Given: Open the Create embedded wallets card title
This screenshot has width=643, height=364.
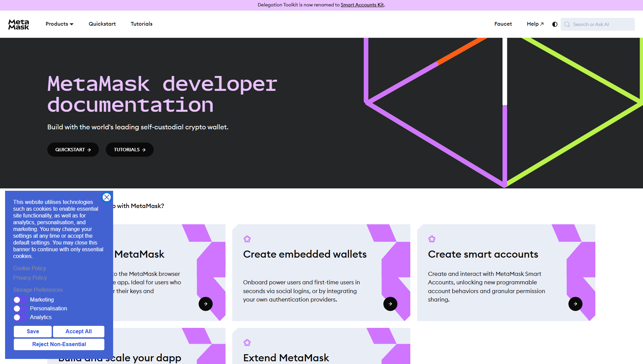Looking at the screenshot, I should coord(305,254).
